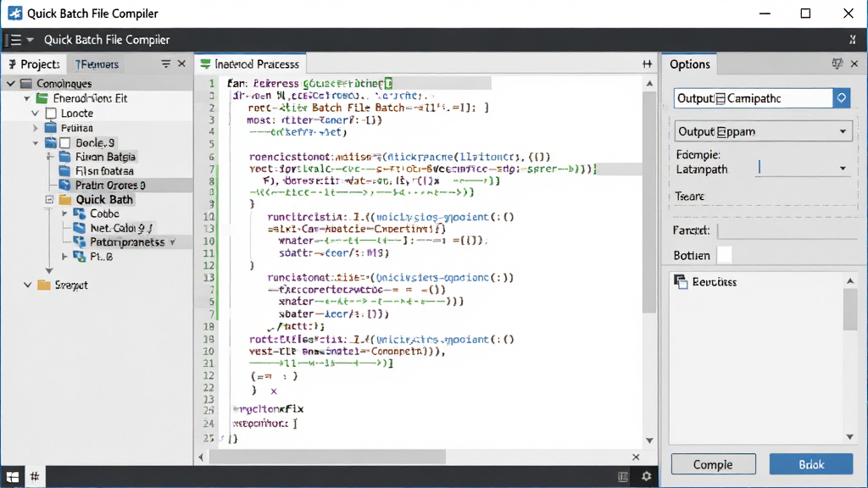Click the layout icon in the status bar

tap(623, 476)
